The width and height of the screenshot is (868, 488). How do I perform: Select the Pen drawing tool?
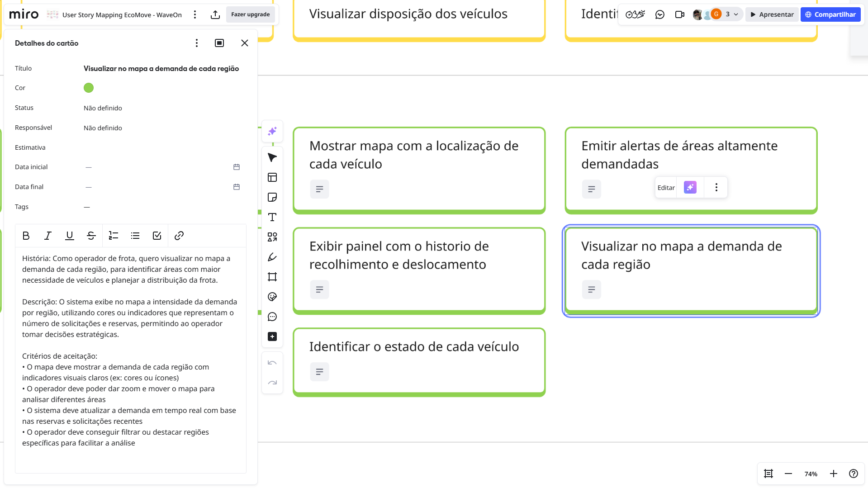pos(272,257)
